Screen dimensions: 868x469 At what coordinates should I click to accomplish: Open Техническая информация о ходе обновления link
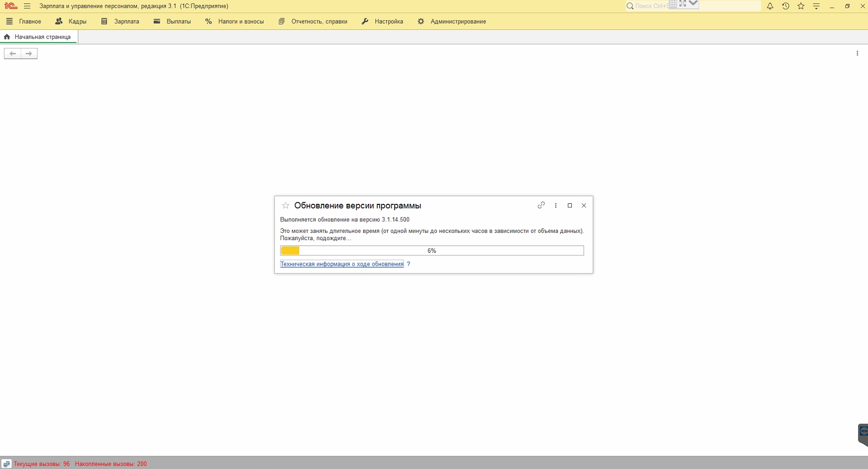coord(342,264)
